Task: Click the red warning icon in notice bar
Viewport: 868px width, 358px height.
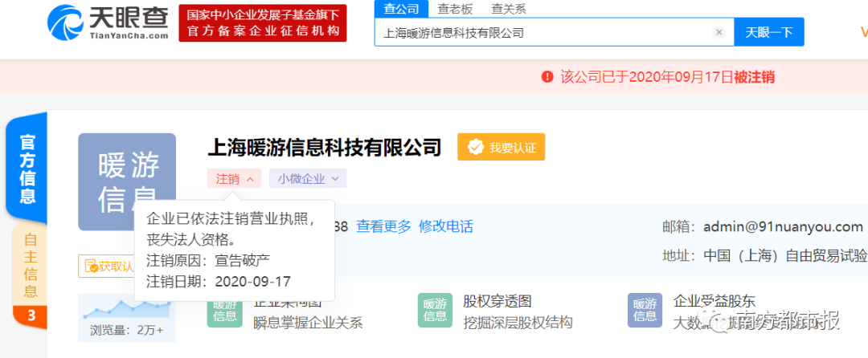Action: point(547,77)
